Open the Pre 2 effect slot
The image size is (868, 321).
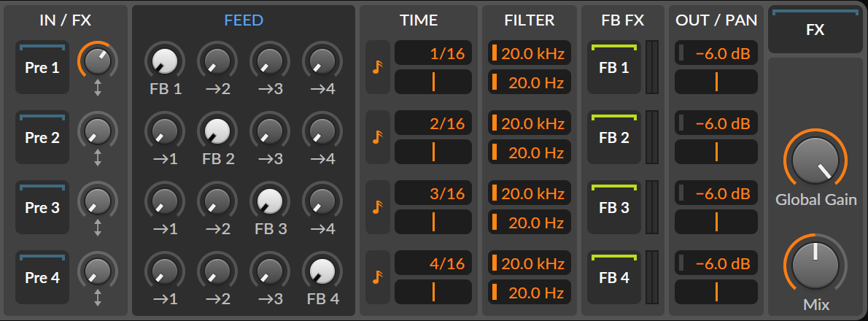[x=42, y=137]
